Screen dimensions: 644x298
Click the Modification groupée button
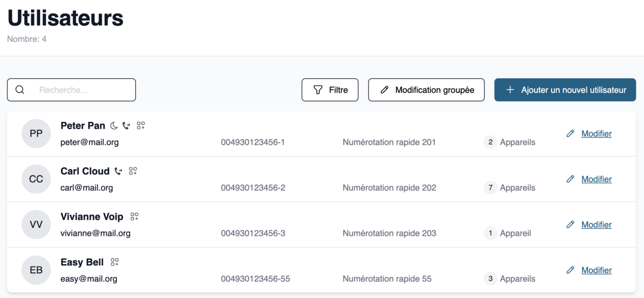pos(426,90)
